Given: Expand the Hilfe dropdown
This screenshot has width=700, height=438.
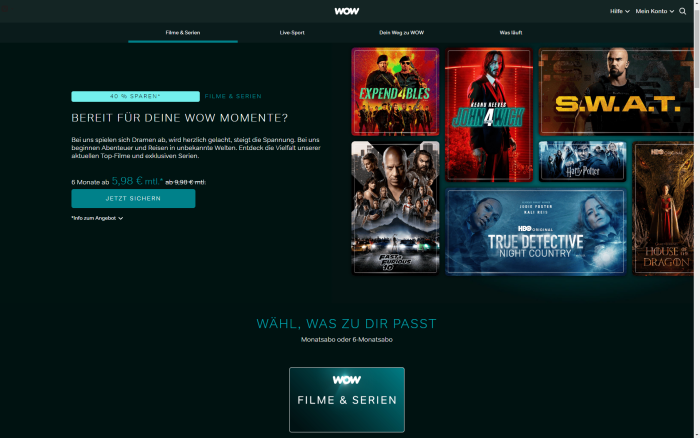Looking at the screenshot, I should point(620,11).
